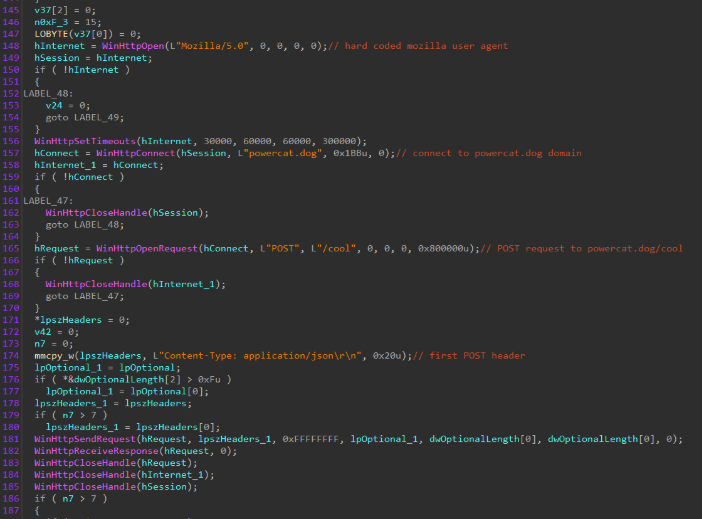This screenshot has width=702, height=519.
Task: Click WinHttpCloseHandle(hRequest) on line 183
Action: pyautogui.click(x=116, y=463)
